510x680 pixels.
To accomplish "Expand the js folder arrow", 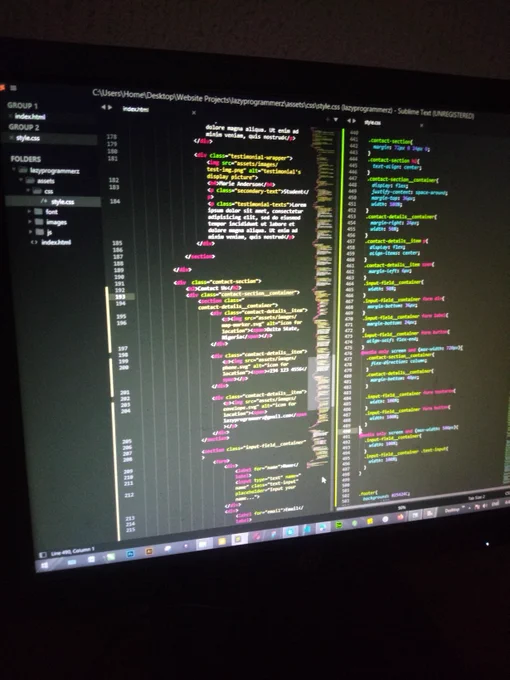I will pyautogui.click(x=30, y=232).
